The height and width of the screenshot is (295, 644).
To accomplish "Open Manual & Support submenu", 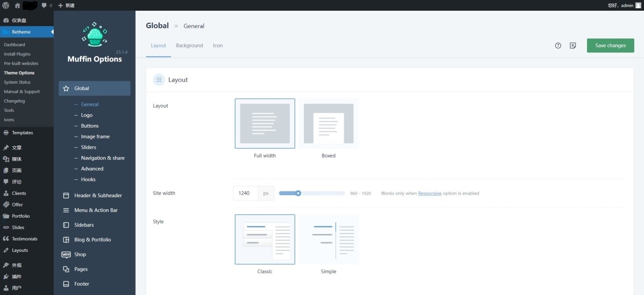I will [22, 91].
